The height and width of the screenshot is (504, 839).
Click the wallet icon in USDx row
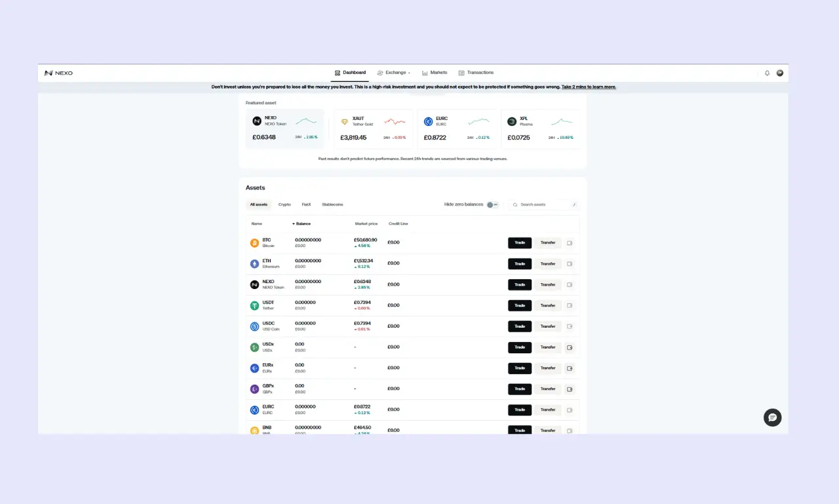[x=570, y=347]
